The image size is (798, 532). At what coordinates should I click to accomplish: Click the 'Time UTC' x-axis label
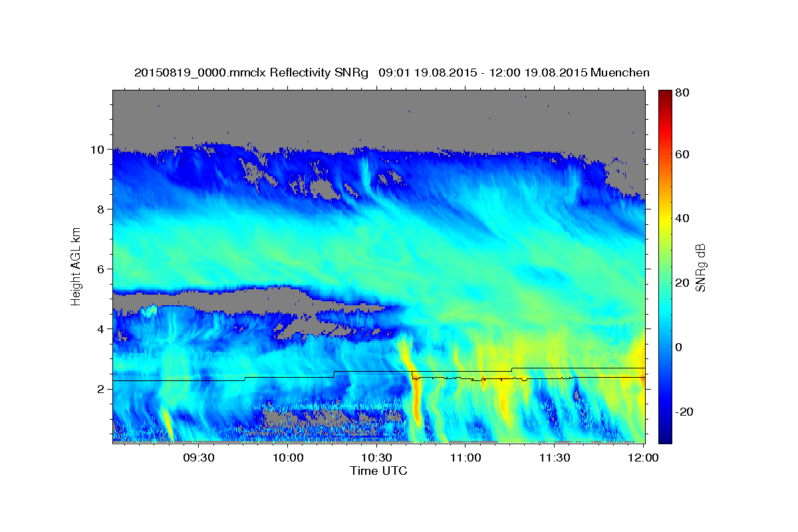coord(378,471)
